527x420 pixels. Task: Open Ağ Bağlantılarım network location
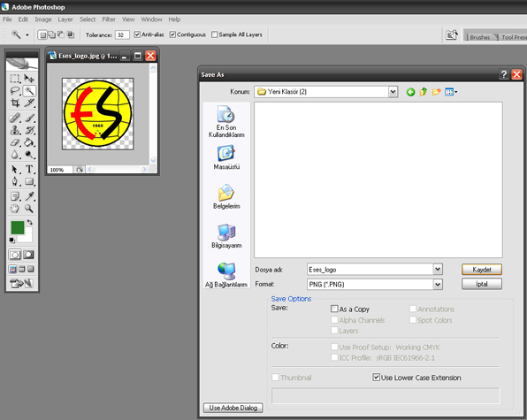coord(226,275)
